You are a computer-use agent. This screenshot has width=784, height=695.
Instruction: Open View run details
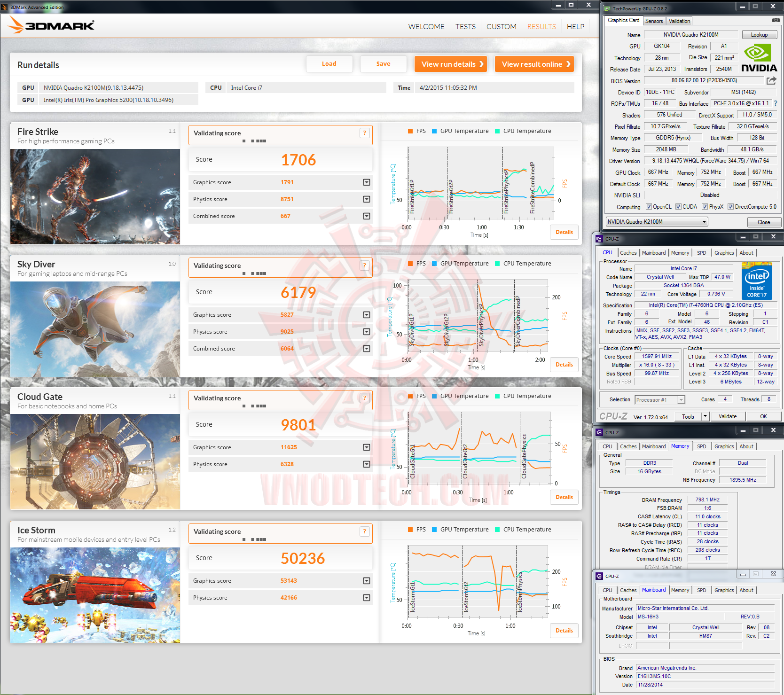(x=451, y=64)
